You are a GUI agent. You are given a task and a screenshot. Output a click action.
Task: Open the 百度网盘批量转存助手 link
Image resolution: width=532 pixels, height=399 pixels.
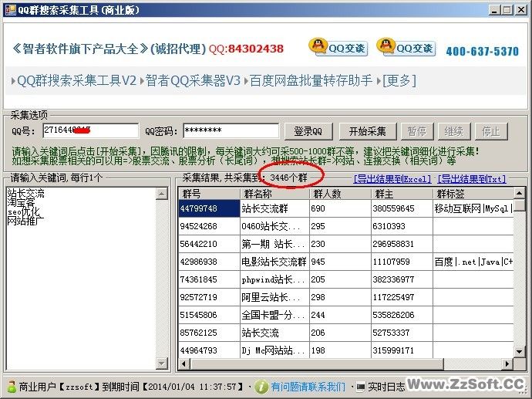coord(311,80)
